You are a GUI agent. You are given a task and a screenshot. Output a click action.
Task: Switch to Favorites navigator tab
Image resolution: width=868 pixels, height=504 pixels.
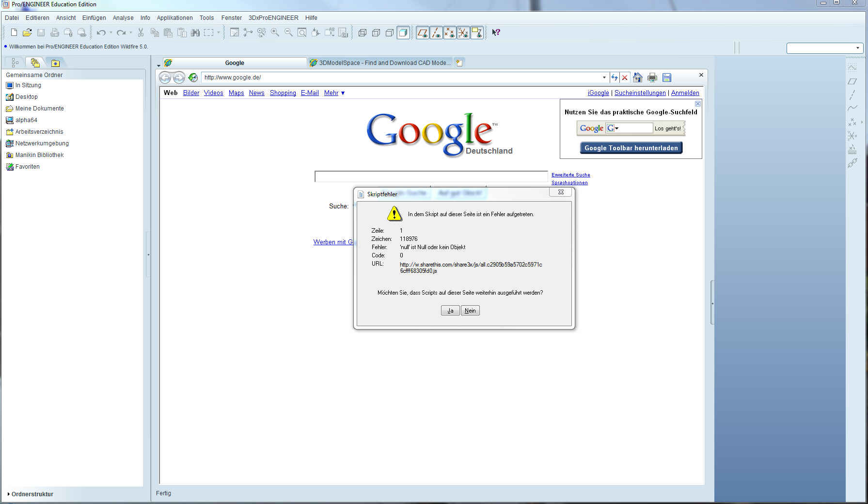click(x=55, y=63)
